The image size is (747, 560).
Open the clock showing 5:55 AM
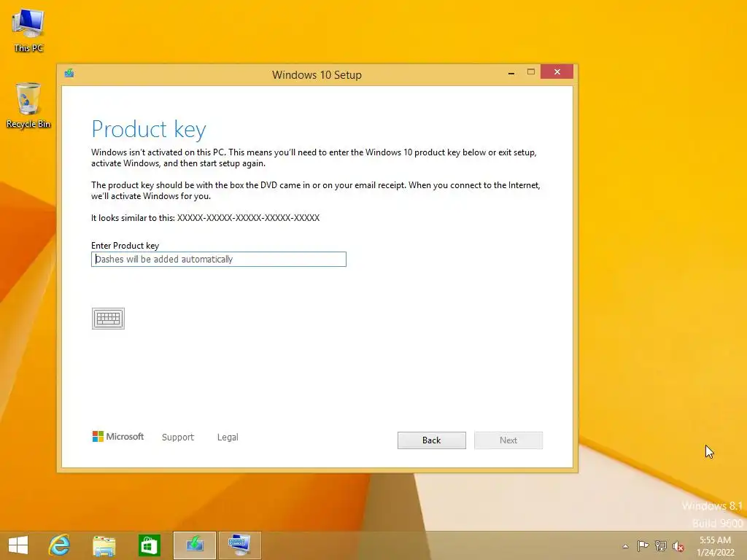[x=715, y=546]
